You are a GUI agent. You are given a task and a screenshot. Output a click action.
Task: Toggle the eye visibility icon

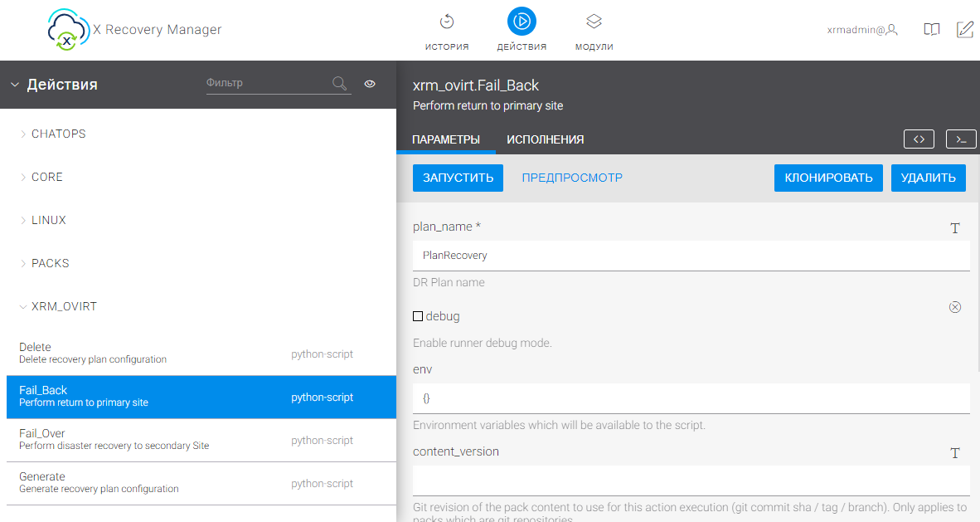(x=370, y=84)
